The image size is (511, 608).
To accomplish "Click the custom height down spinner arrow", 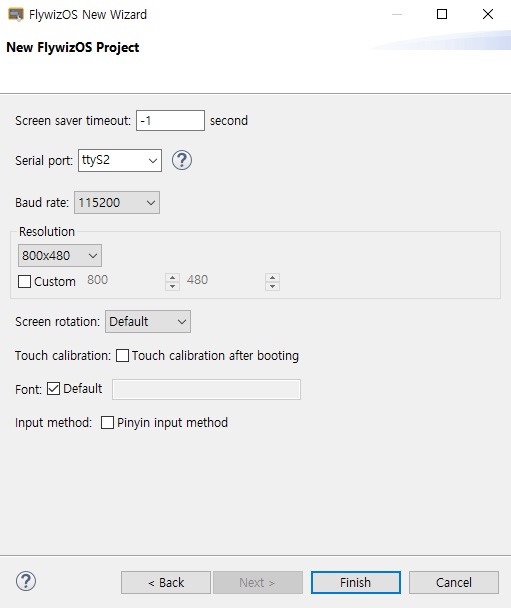I will pyautogui.click(x=273, y=286).
